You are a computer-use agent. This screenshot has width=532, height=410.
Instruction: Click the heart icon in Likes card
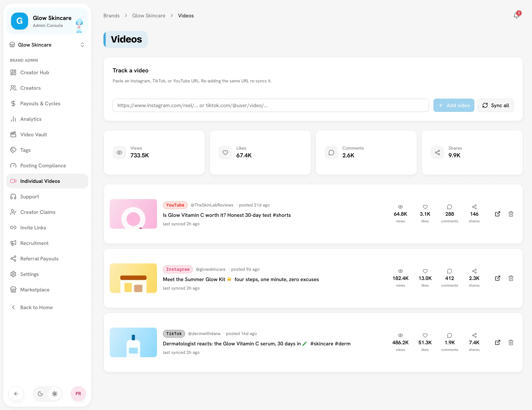(x=225, y=152)
